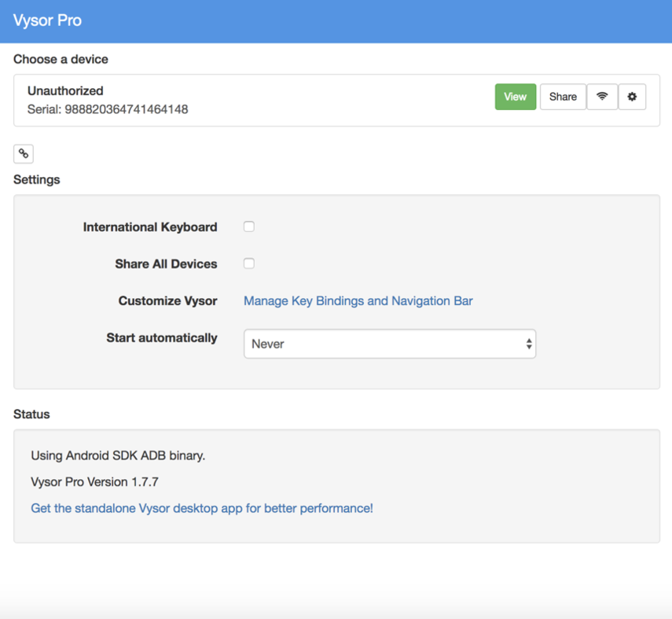Select the Unauthorized device name

pos(65,90)
